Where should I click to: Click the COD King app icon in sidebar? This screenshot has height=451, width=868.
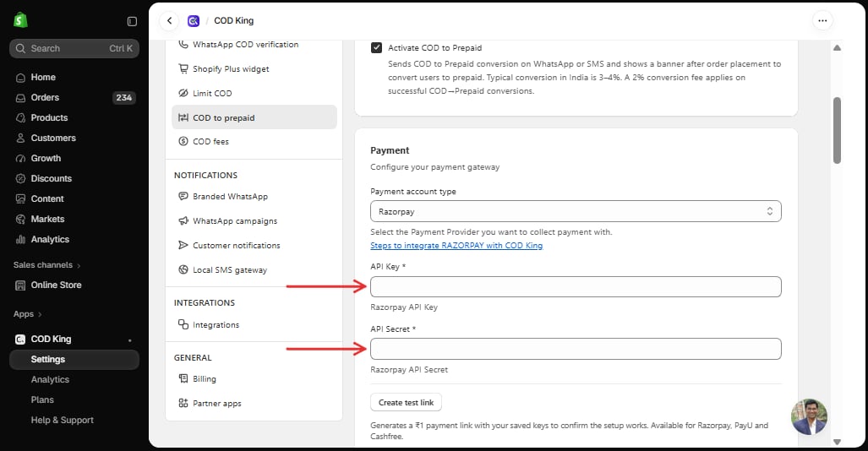[20, 340]
